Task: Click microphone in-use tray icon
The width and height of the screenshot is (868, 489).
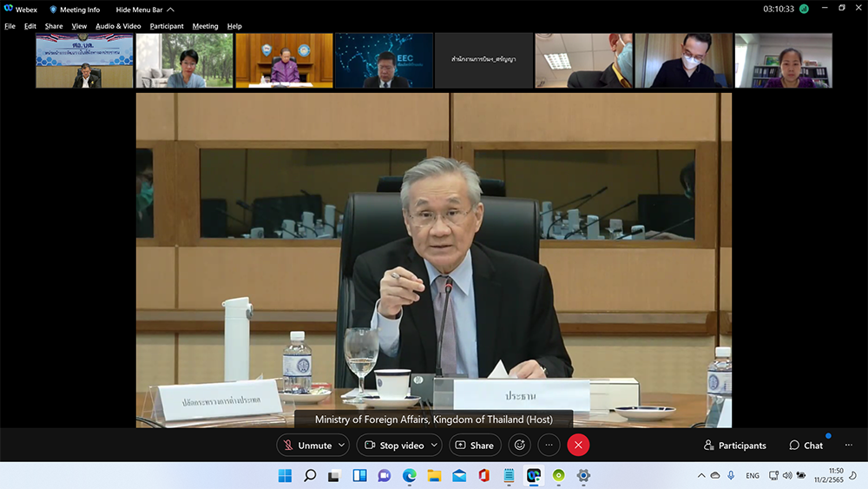Action: pos(731,475)
